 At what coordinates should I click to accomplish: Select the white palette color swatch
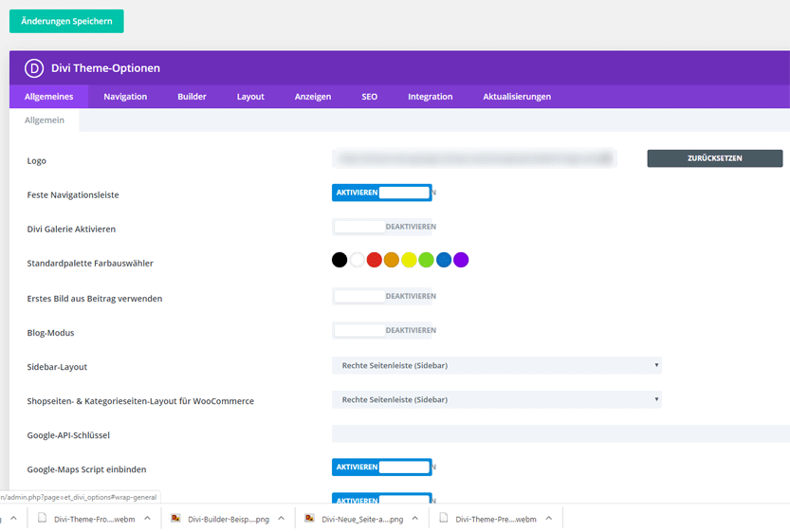[357, 260]
